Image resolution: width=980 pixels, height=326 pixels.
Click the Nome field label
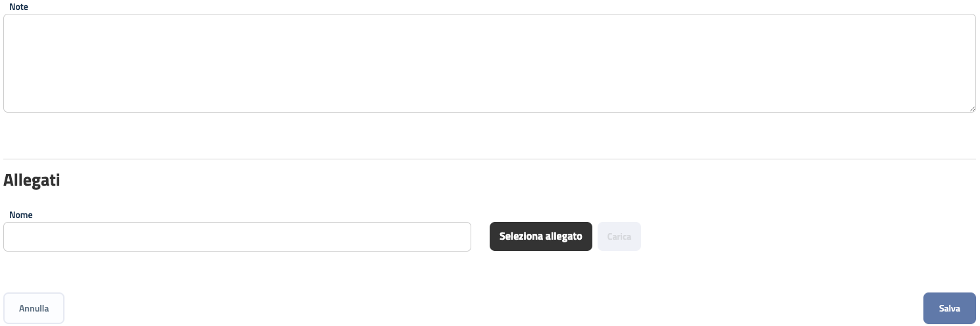(21, 215)
